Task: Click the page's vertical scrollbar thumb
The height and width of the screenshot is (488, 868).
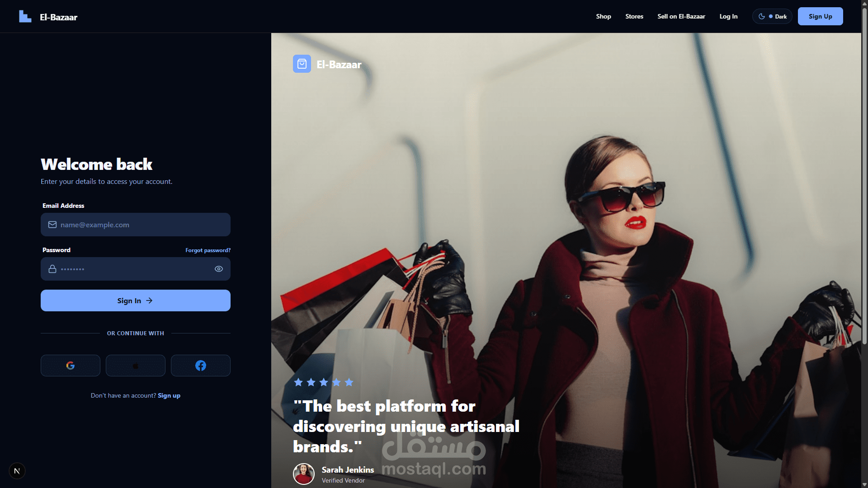Action: coord(864,176)
